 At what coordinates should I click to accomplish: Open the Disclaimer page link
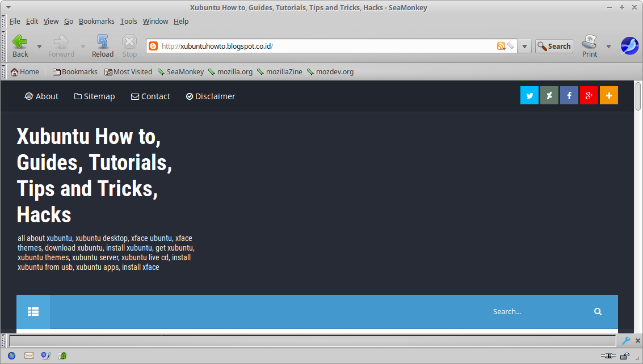pos(211,96)
